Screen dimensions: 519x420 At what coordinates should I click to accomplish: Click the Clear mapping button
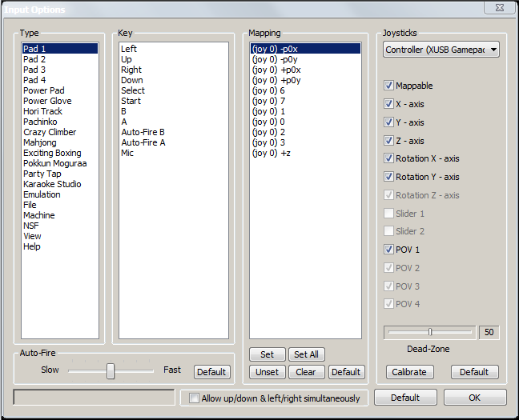pos(307,372)
